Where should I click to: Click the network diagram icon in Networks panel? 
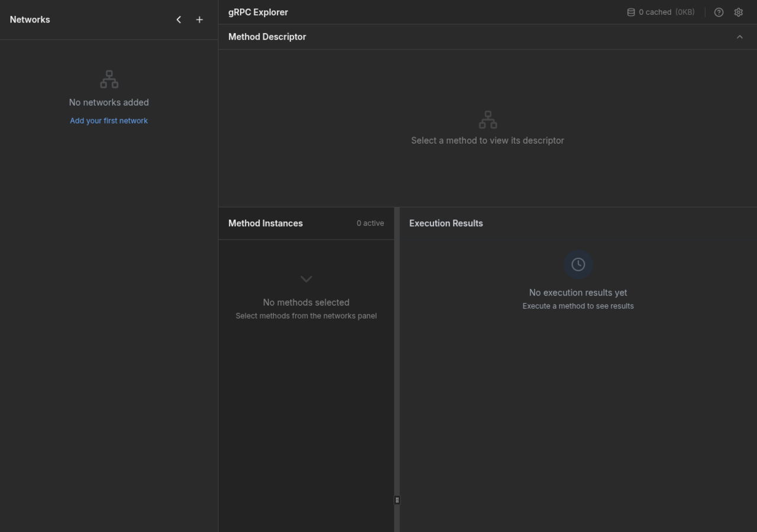point(109,79)
